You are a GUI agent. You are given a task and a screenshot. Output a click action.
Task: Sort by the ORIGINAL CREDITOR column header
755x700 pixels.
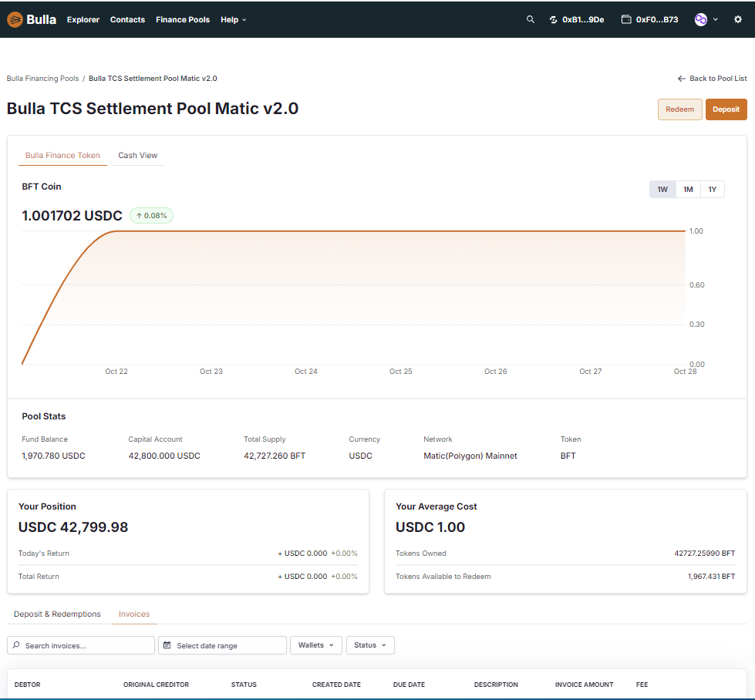[156, 684]
